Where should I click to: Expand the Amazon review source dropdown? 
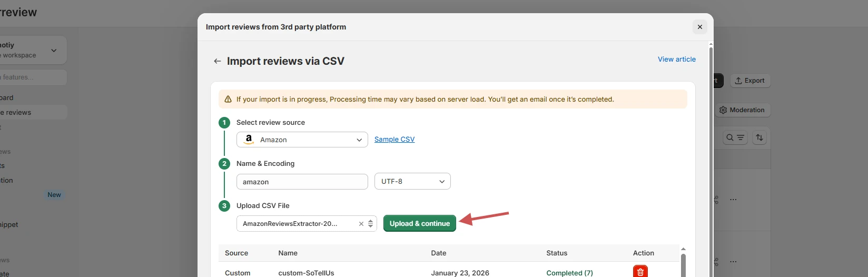tap(302, 140)
